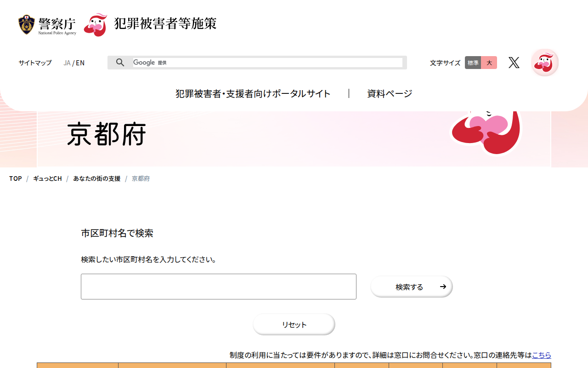Switch language to JA
Image resolution: width=588 pixels, height=368 pixels.
click(x=67, y=63)
